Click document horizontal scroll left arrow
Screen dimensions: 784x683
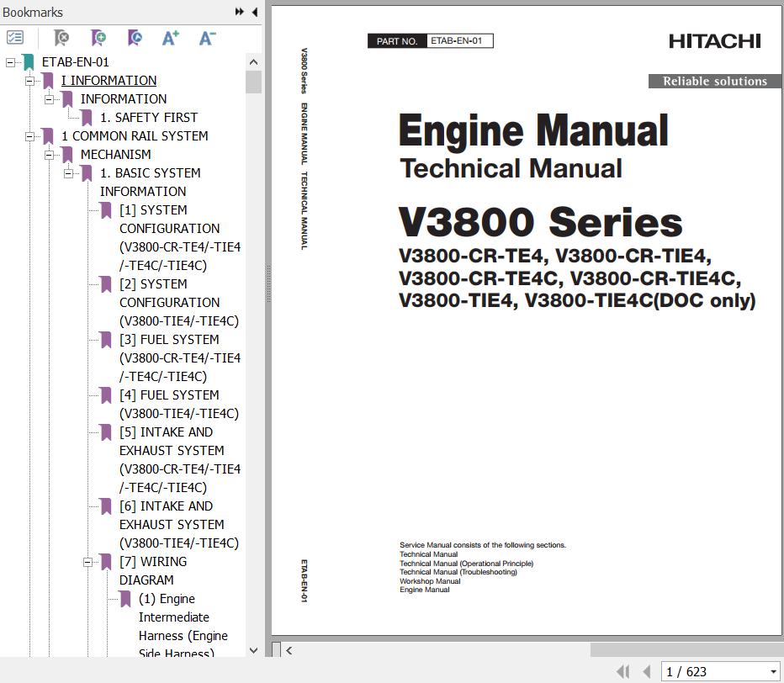289,650
